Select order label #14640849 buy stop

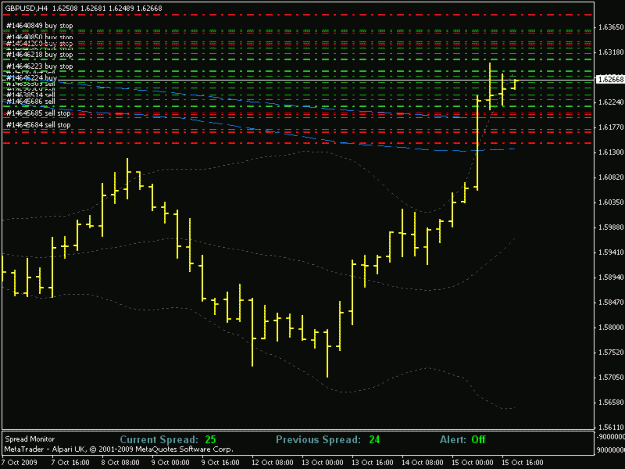(39, 26)
